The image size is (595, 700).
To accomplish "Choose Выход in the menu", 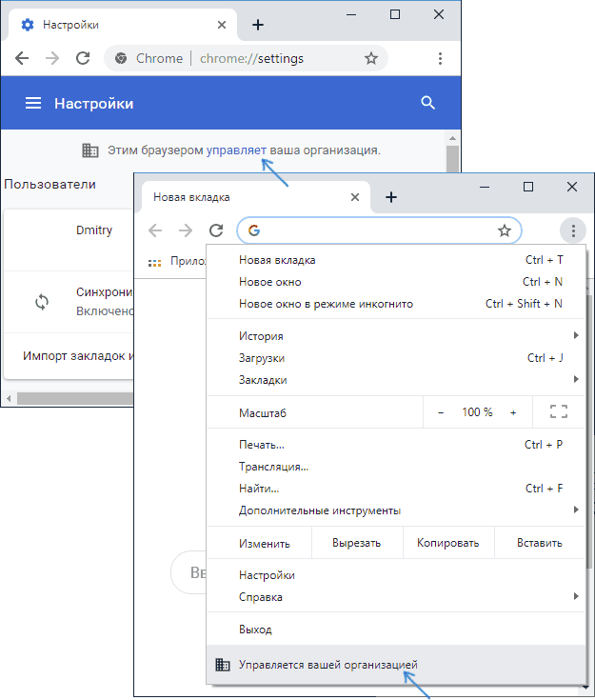I will [396, 630].
